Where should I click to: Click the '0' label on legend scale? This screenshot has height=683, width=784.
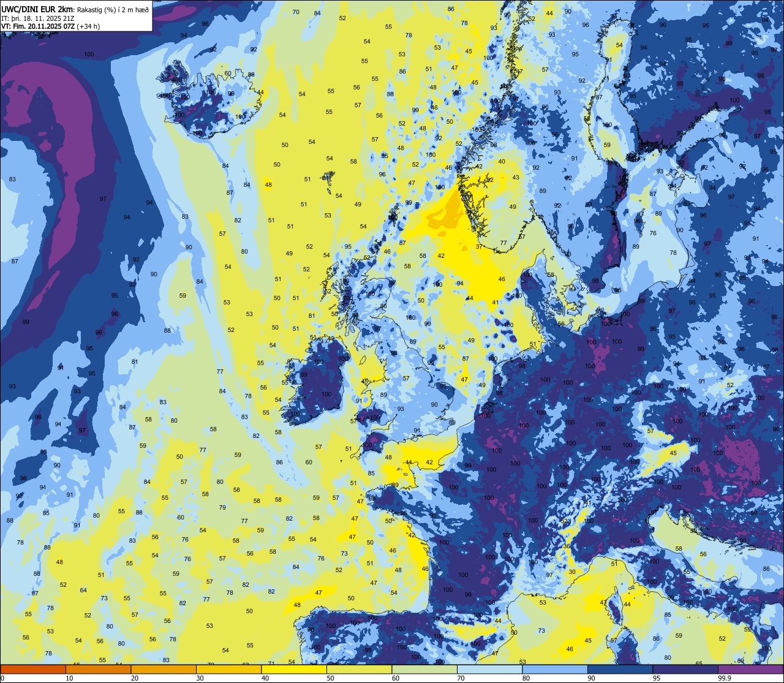click(x=2, y=678)
